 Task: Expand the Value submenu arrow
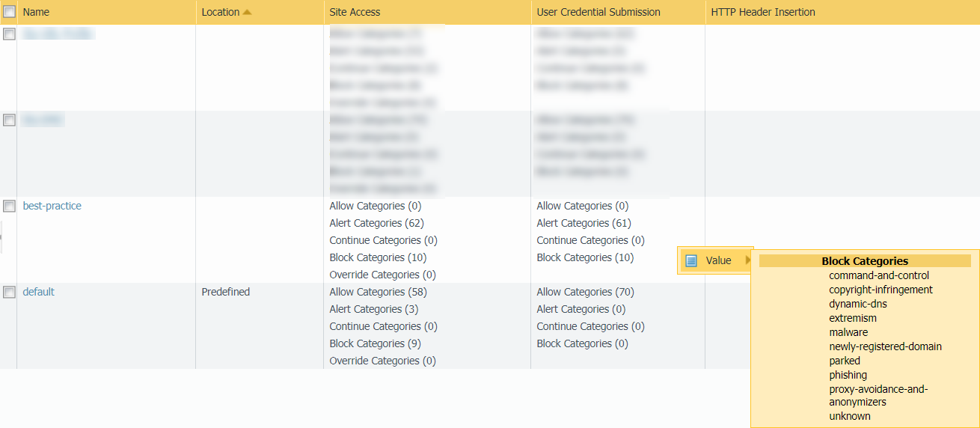coord(747,260)
